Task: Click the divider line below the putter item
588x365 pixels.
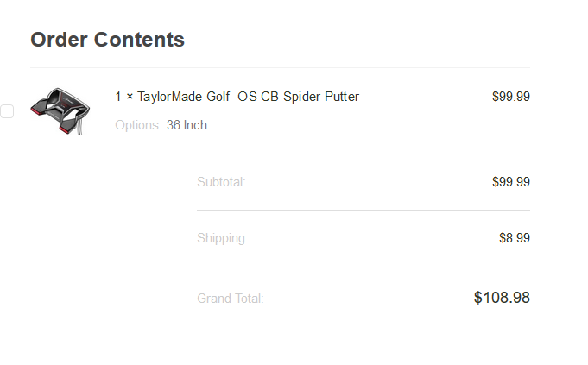Action: pyautogui.click(x=280, y=154)
